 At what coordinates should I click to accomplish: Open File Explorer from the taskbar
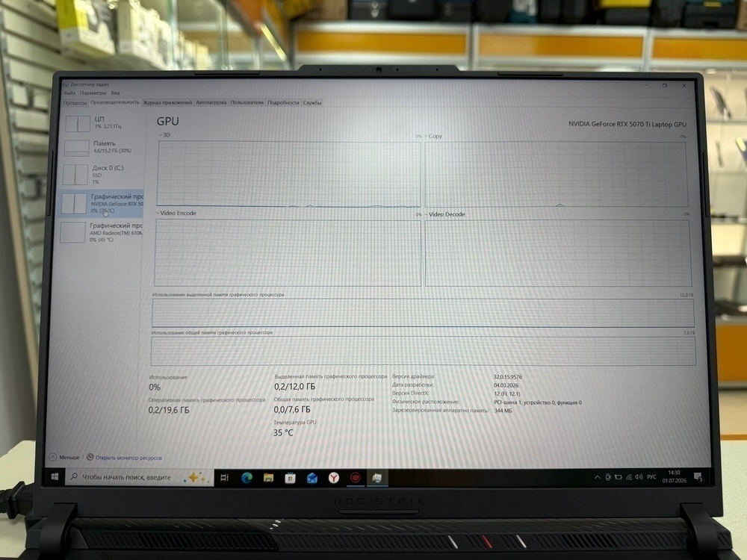click(268, 478)
